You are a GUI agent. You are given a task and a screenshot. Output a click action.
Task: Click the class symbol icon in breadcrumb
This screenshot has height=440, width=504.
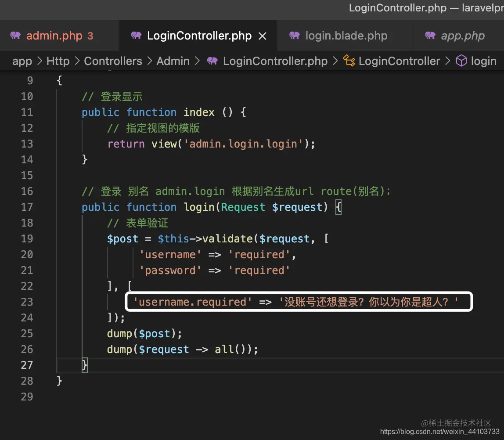point(349,61)
